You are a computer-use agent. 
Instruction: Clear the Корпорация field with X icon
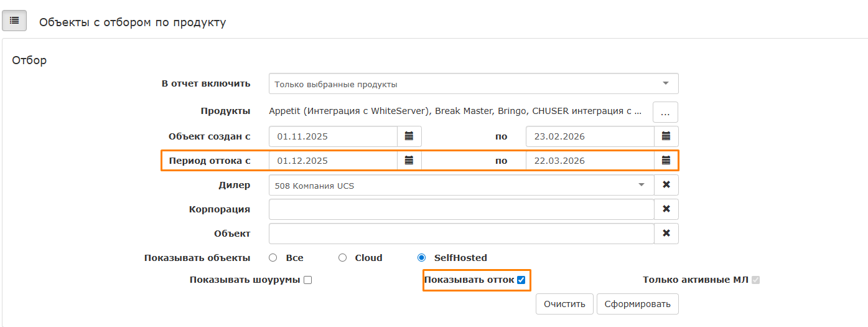(666, 209)
